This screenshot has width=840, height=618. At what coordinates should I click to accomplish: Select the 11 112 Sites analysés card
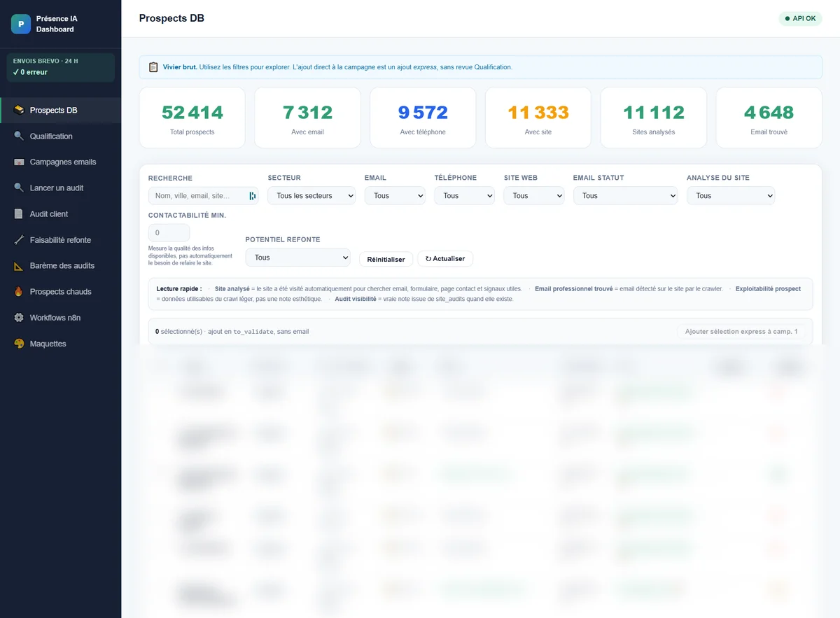(x=654, y=118)
